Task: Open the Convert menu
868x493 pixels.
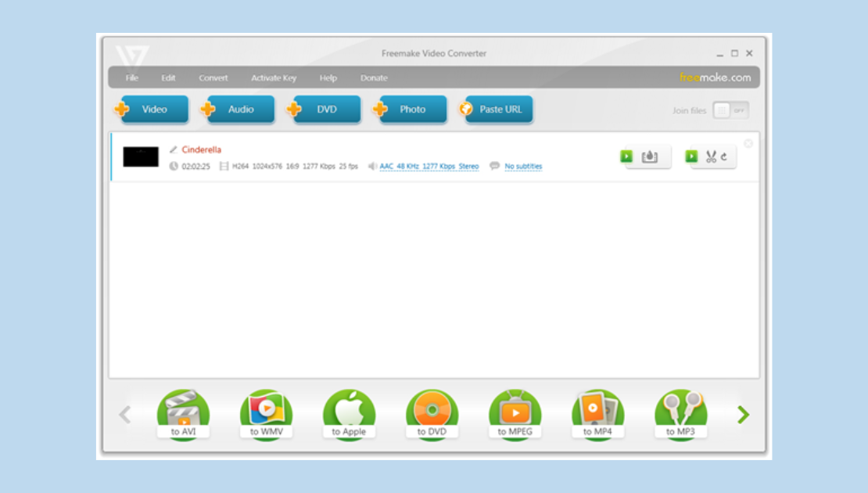Action: pyautogui.click(x=213, y=78)
